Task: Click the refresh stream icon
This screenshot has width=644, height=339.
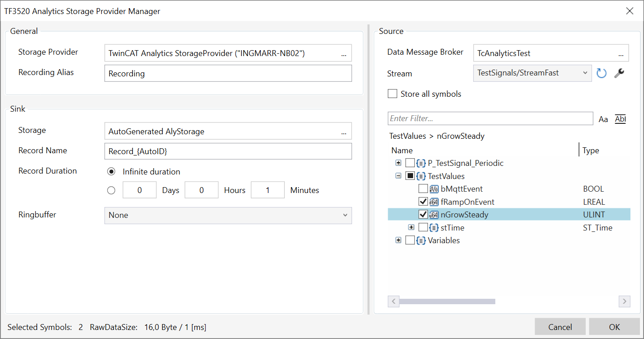Action: (601, 73)
